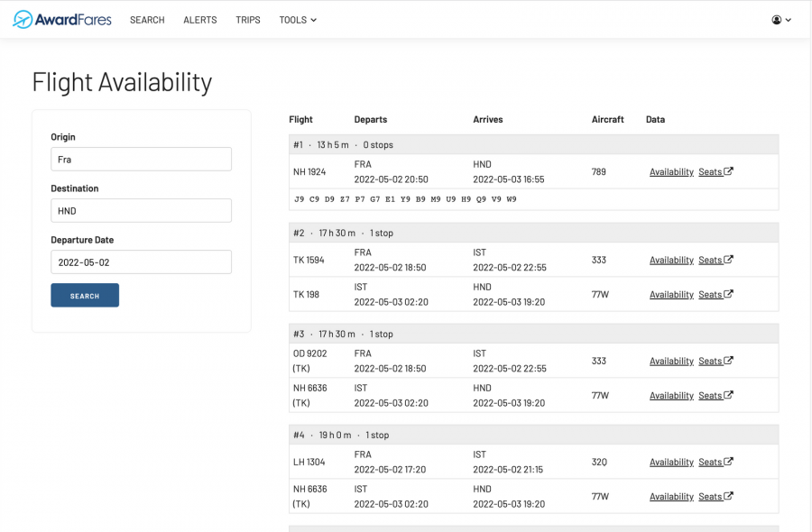
Task: Expand the Tools dropdown menu
Action: pyautogui.click(x=298, y=20)
